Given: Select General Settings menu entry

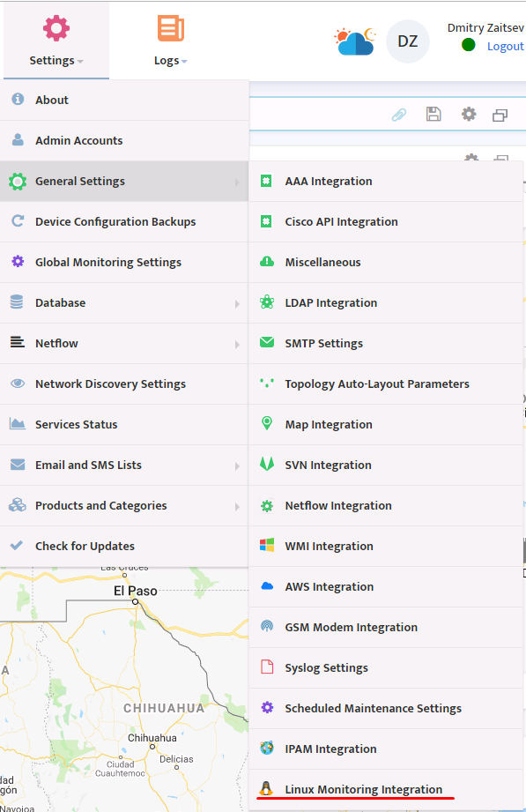Looking at the screenshot, I should [x=124, y=182].
